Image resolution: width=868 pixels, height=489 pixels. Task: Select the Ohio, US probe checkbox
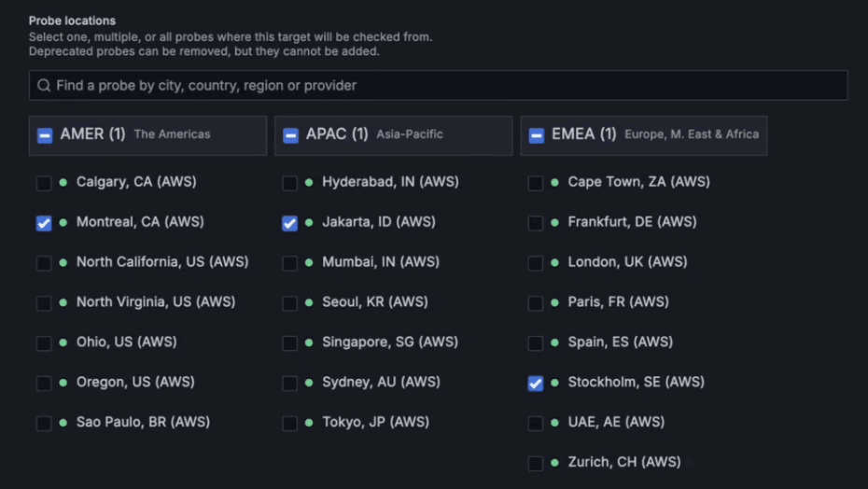tap(44, 342)
